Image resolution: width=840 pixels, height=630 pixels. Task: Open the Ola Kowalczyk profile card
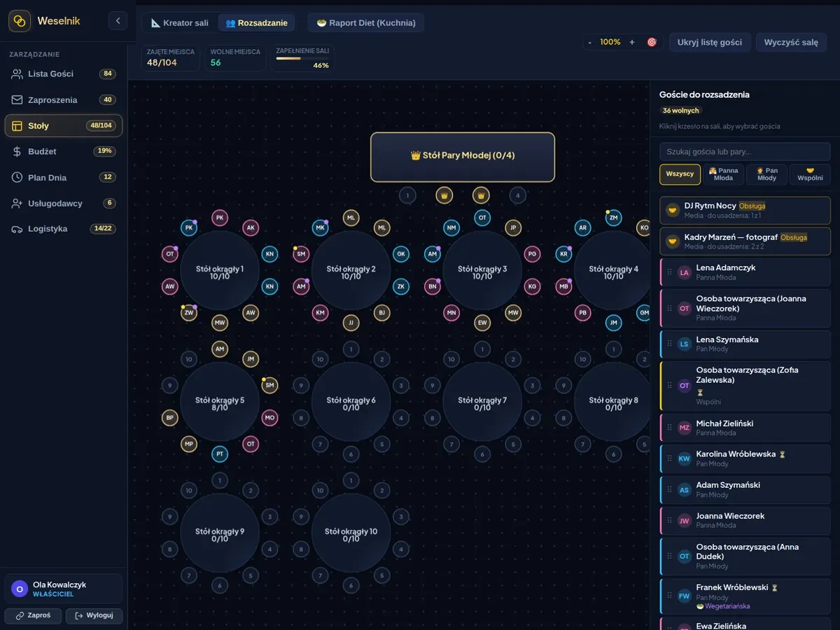pyautogui.click(x=64, y=589)
